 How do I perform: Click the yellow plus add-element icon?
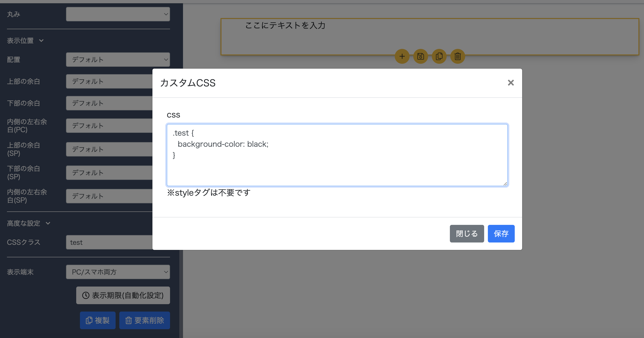click(x=402, y=56)
